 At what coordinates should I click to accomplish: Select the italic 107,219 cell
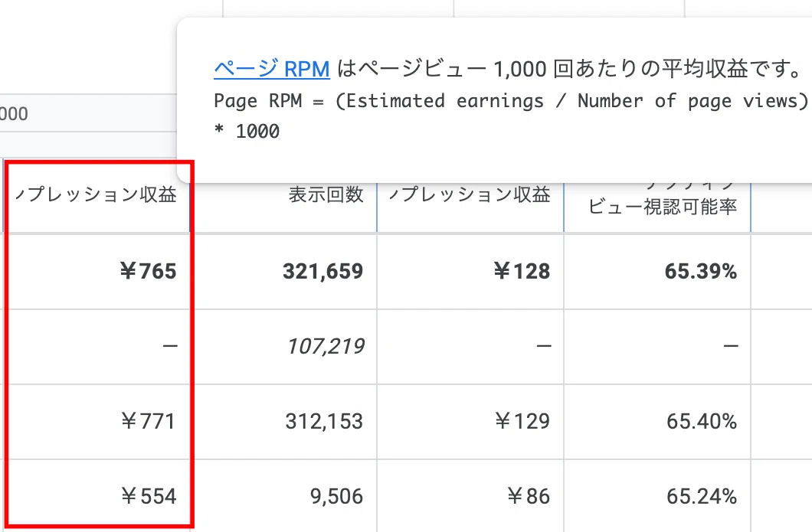(x=326, y=346)
